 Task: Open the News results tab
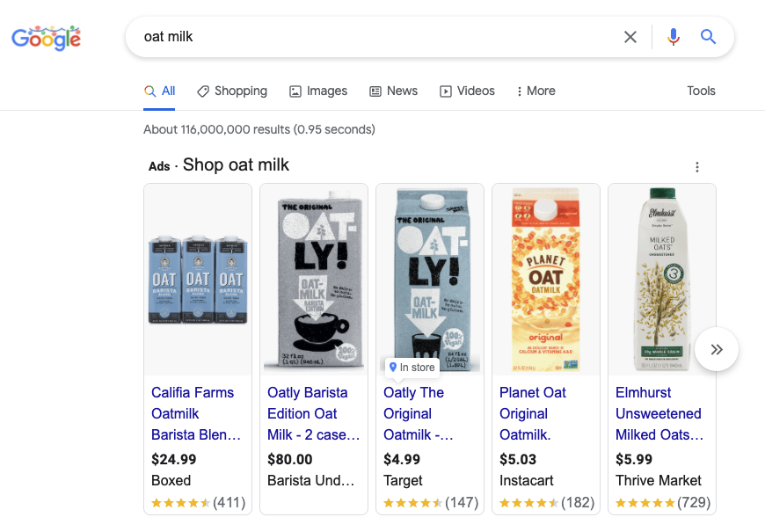coord(393,91)
